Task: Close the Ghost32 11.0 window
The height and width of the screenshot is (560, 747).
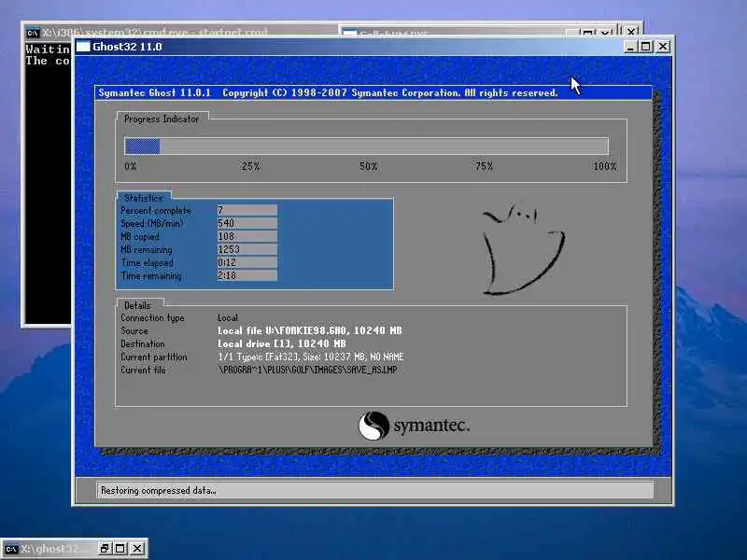Action: pyautogui.click(x=663, y=47)
